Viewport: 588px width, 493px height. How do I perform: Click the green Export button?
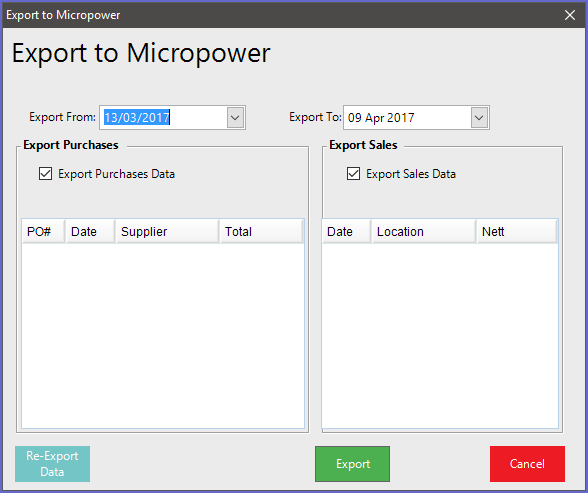(x=352, y=464)
